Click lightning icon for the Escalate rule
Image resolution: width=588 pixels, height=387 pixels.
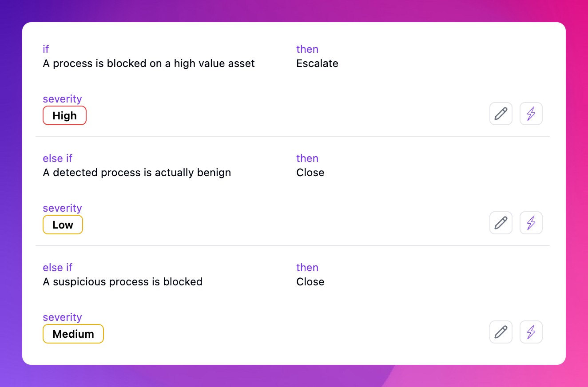(x=531, y=114)
